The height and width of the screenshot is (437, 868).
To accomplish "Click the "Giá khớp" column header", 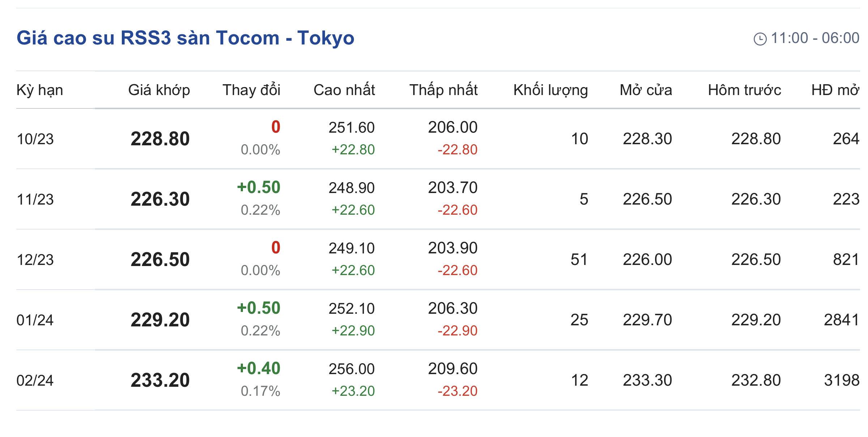I will (x=159, y=90).
